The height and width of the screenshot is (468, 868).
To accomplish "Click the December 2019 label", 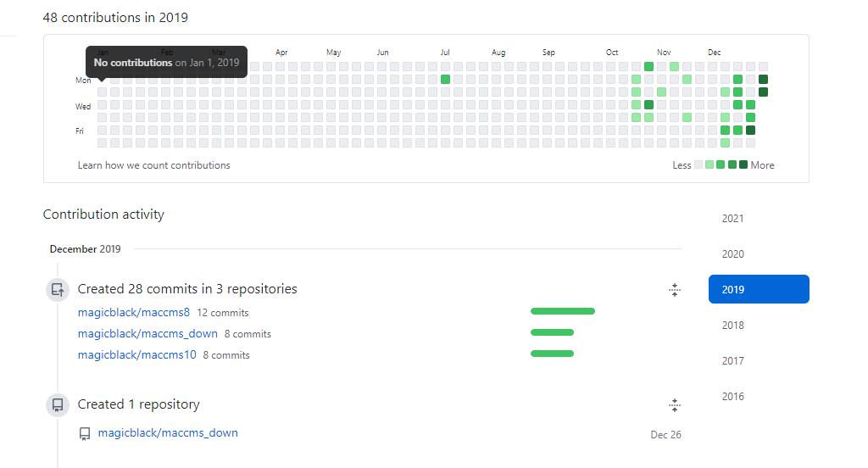I will point(86,249).
